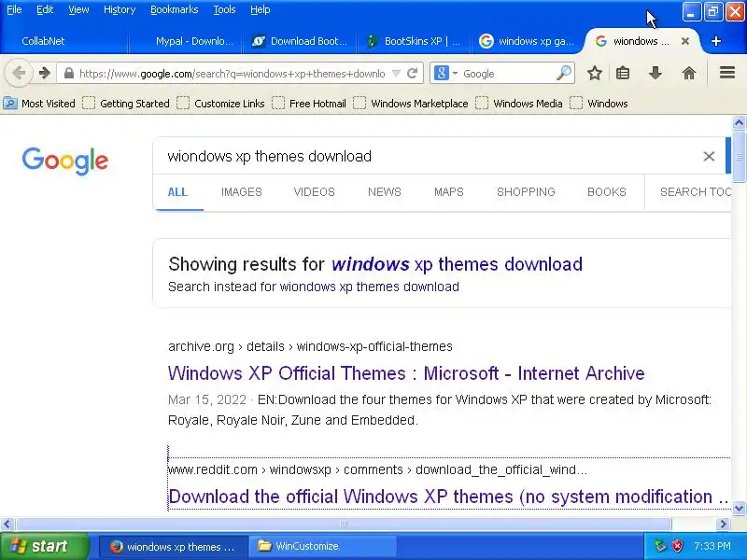Screen dimensions: 747x560
Task: Switch to the windows xp ga... tab
Action: tap(528, 41)
